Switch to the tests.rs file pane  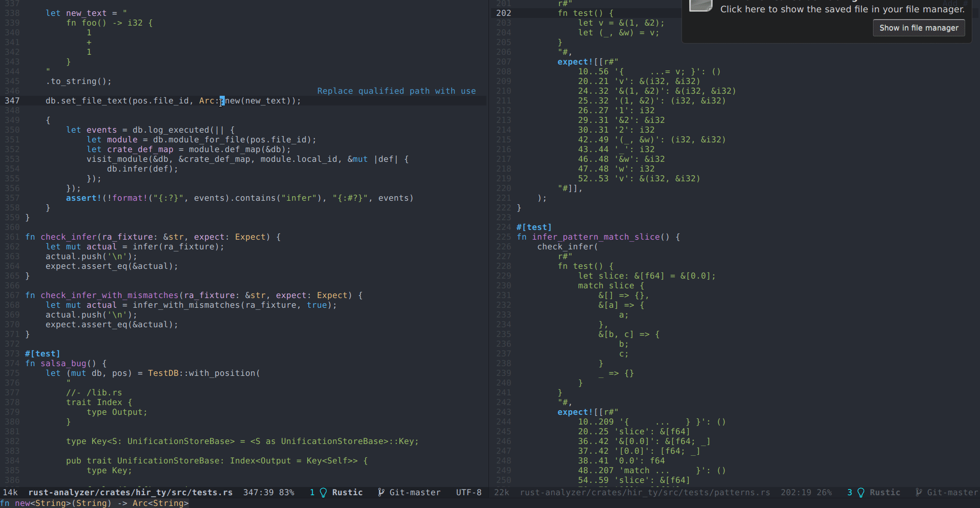coord(131,492)
